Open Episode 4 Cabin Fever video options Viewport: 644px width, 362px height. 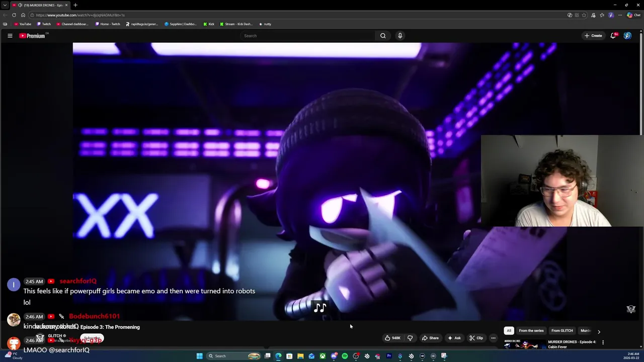click(x=603, y=342)
